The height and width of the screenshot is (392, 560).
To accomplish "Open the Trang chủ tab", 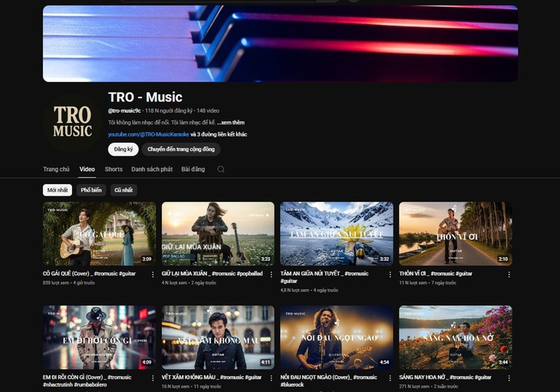I will tap(56, 170).
